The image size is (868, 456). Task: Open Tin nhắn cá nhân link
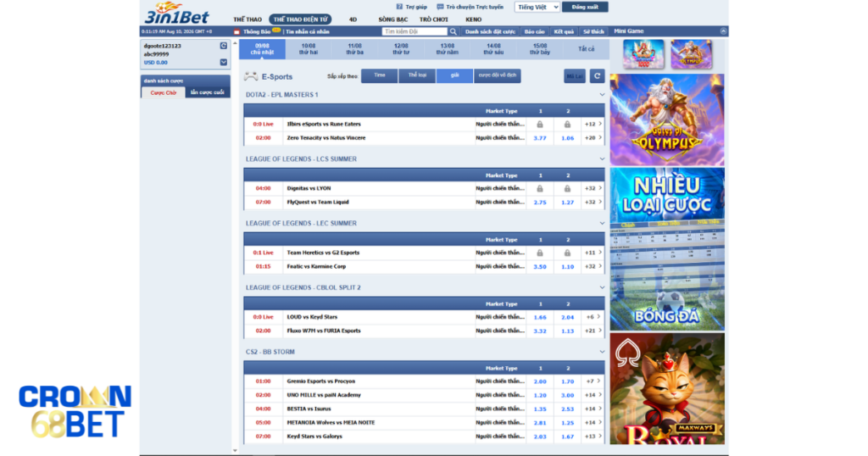[307, 31]
